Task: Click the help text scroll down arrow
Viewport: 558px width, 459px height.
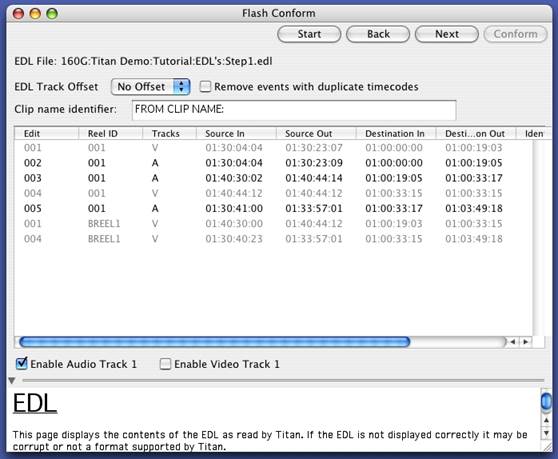Action: [x=546, y=433]
